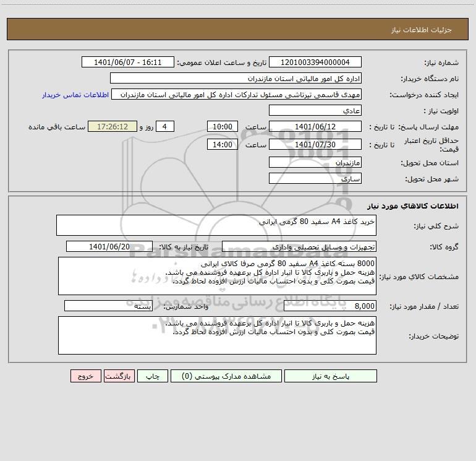The image size is (476, 461).
Task: Click the خروج exit button
Action: tap(85, 376)
